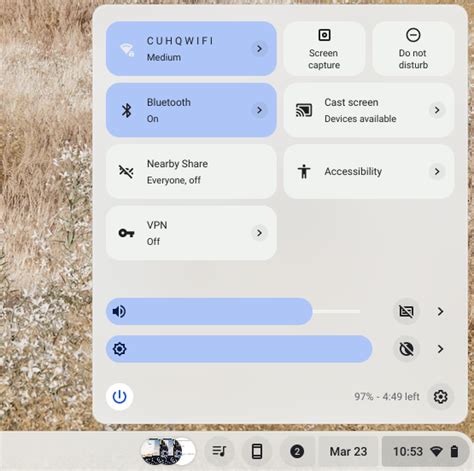474x471 pixels.
Task: Expand VPN settings chevron
Action: coord(259,233)
